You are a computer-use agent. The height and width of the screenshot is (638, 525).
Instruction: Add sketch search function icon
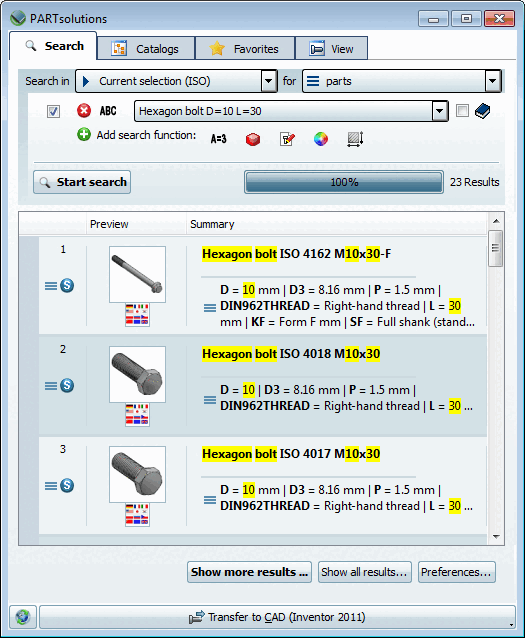pyautogui.click(x=287, y=139)
